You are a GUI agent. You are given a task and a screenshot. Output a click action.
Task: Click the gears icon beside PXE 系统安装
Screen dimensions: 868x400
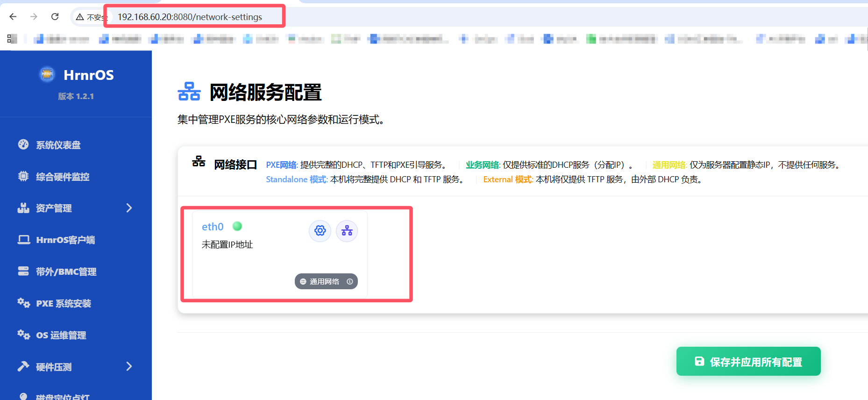click(24, 303)
